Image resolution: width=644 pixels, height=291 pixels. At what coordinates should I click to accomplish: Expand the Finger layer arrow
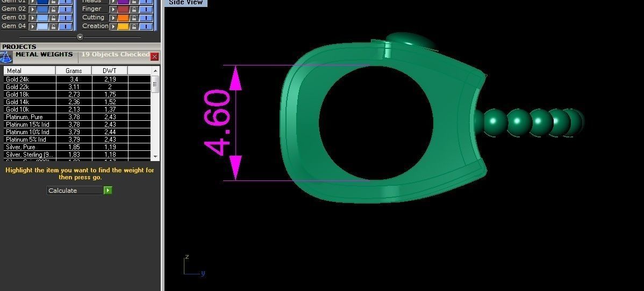coord(113,9)
